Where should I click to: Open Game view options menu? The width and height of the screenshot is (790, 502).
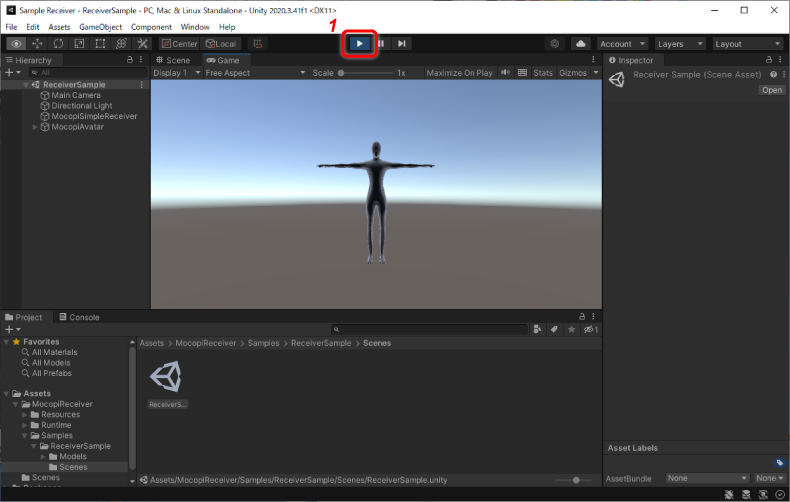point(594,59)
